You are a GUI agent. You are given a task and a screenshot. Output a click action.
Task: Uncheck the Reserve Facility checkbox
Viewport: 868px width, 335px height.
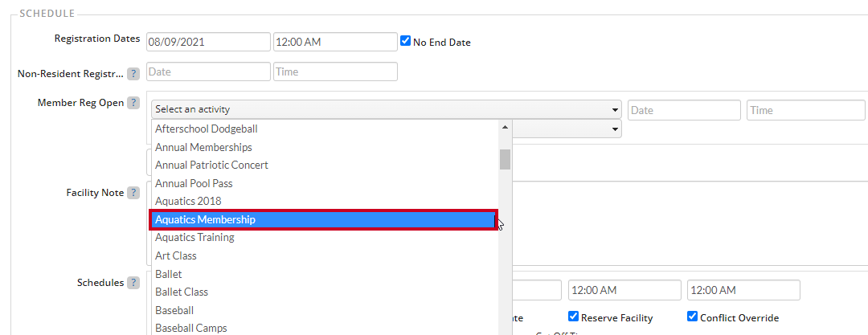coord(574,317)
